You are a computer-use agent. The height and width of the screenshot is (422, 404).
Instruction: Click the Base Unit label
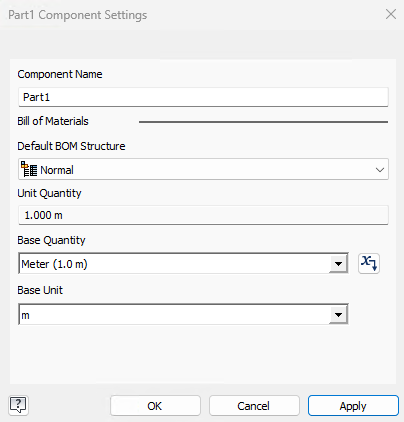click(x=40, y=290)
